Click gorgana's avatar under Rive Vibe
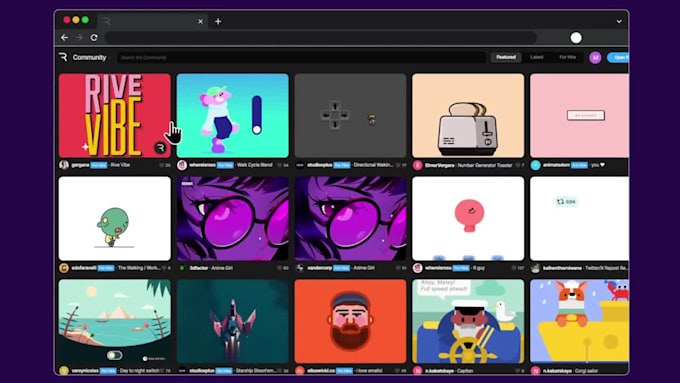 click(x=64, y=165)
